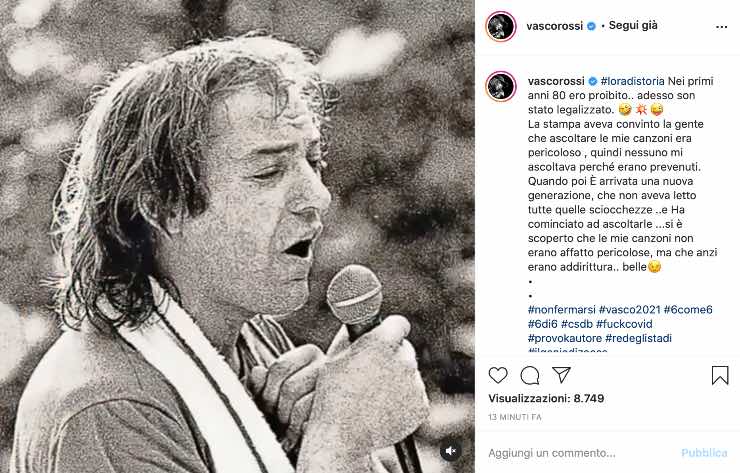
Task: Click the Pubblica post comment button
Action: (x=704, y=453)
